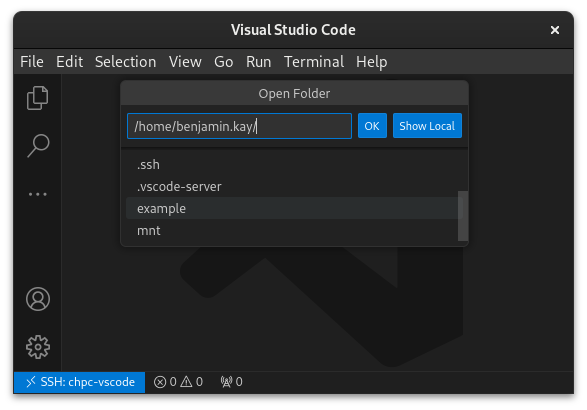Open the Go menu
This screenshot has width=587, height=410.
(223, 62)
